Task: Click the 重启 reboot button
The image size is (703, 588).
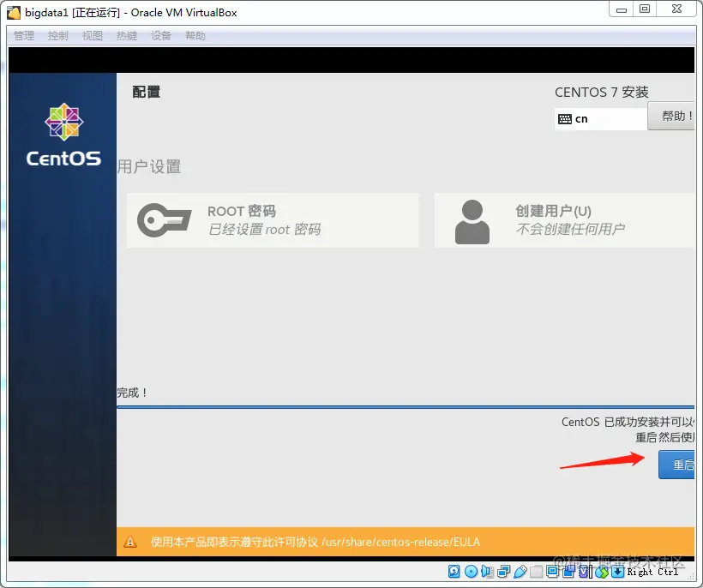Action: [676, 465]
